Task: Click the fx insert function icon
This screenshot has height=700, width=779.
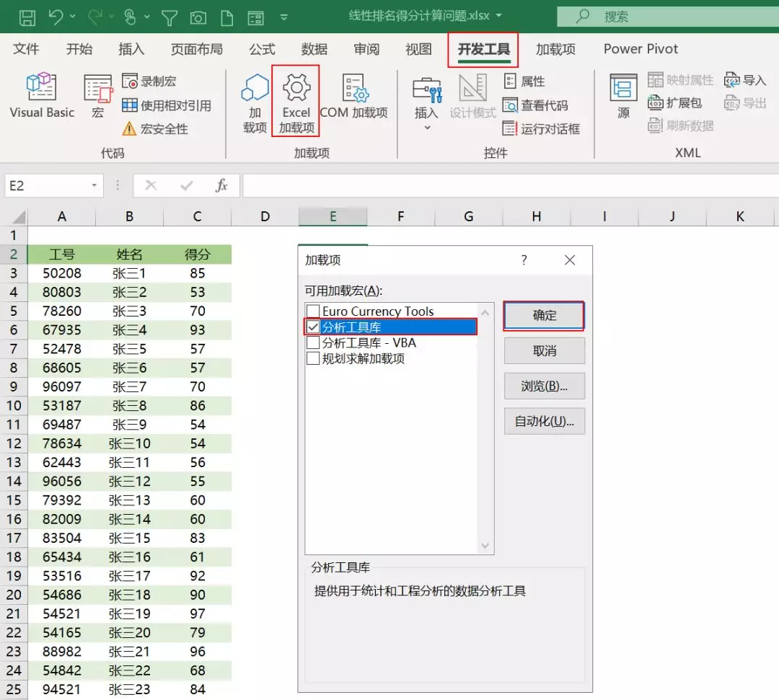Action: 221,186
